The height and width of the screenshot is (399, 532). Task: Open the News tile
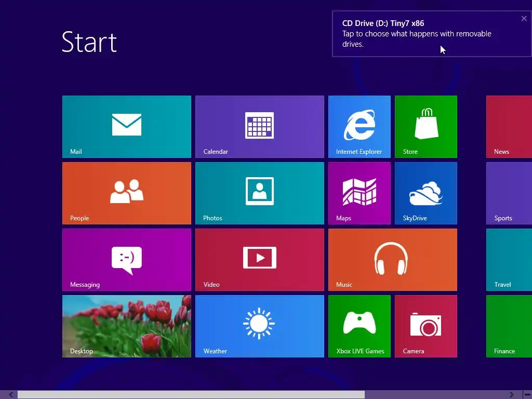509,127
